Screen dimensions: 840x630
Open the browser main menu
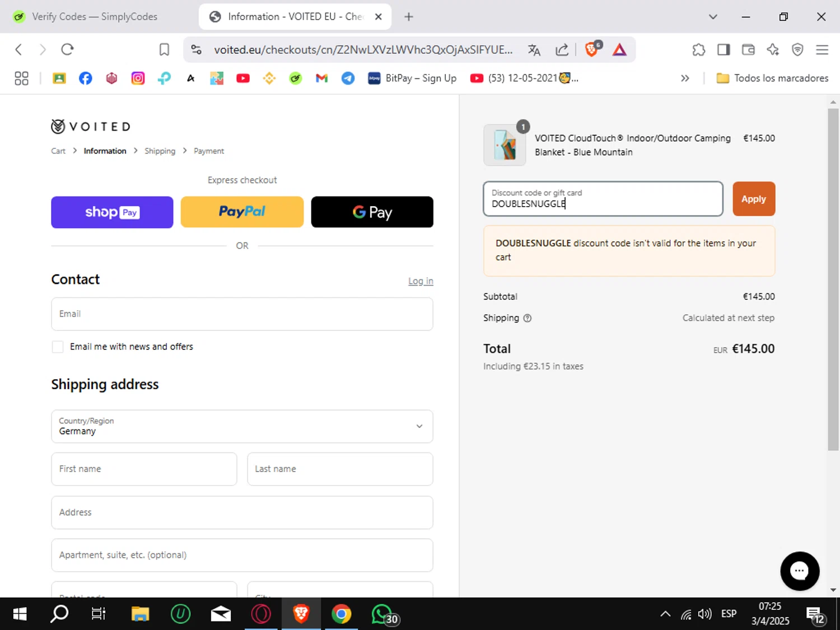click(822, 50)
